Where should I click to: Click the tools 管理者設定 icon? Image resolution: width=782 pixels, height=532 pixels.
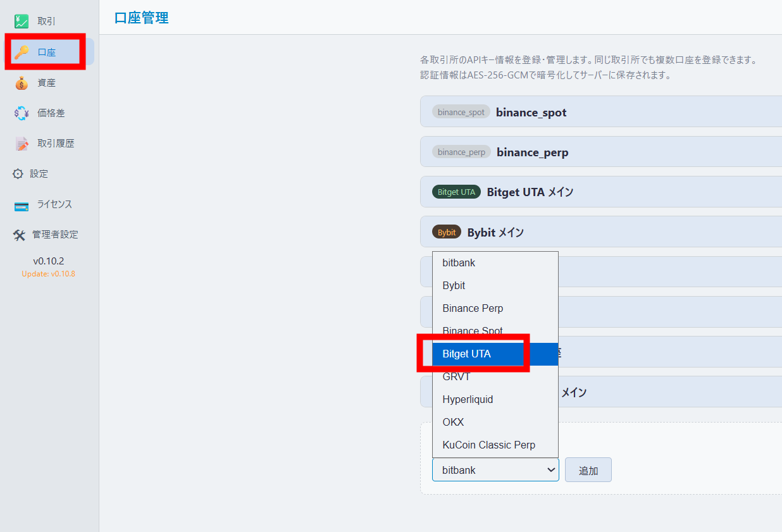pyautogui.click(x=19, y=235)
